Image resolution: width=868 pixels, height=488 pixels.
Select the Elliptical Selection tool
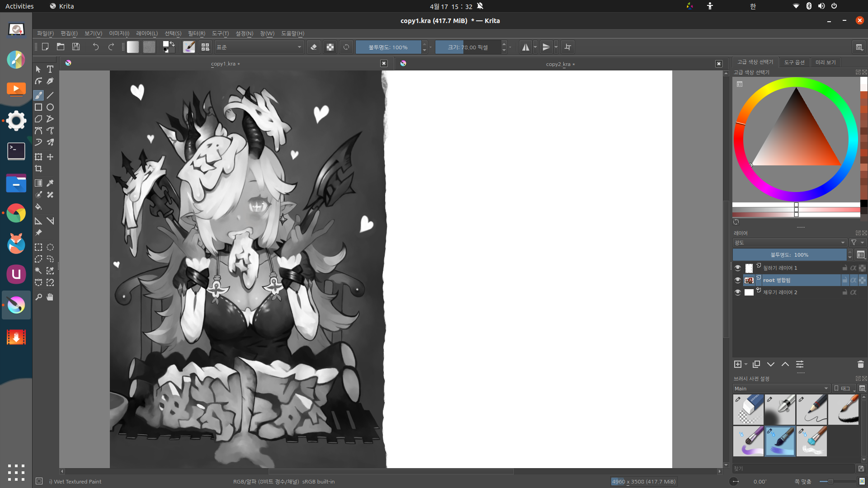tap(50, 247)
